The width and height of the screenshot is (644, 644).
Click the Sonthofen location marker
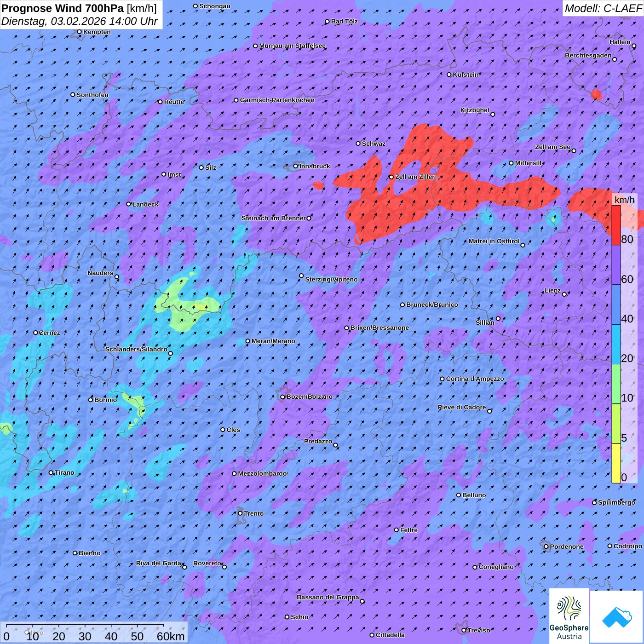click(73, 95)
